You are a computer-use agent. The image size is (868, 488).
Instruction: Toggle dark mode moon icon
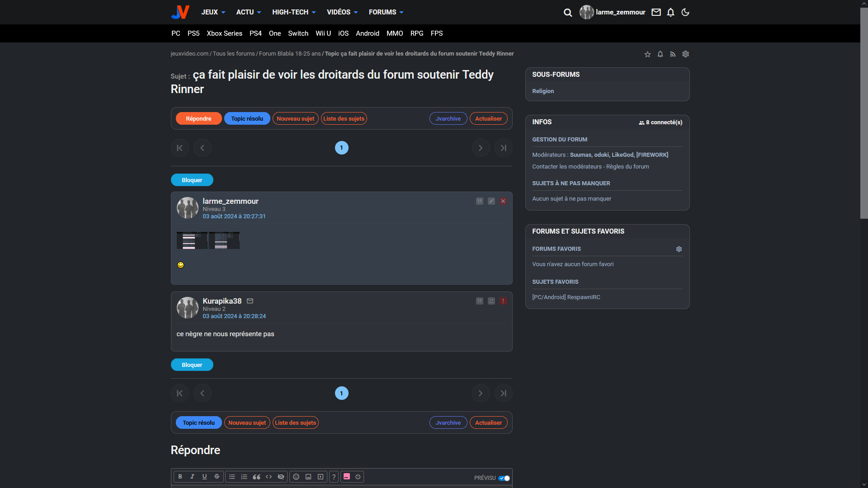[x=685, y=12]
